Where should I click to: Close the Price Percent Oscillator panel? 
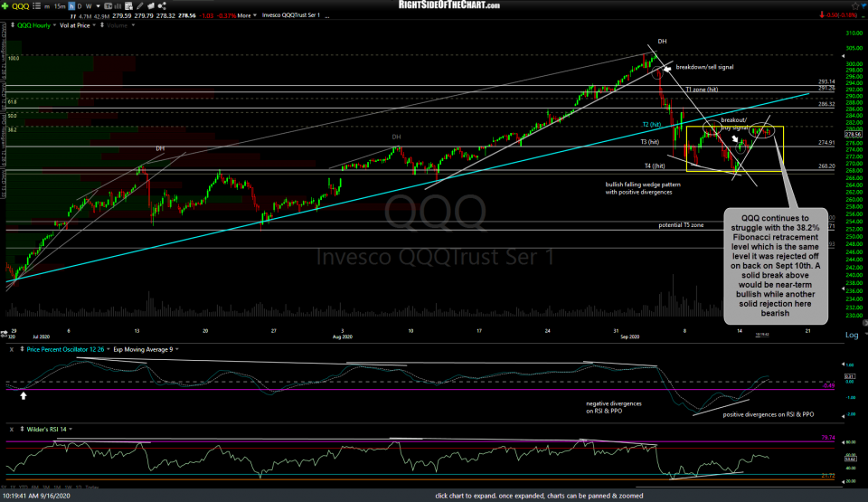tap(12, 350)
